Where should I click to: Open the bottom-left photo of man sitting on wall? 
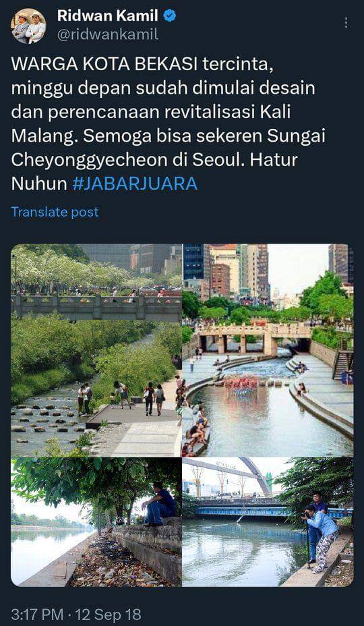(96, 522)
